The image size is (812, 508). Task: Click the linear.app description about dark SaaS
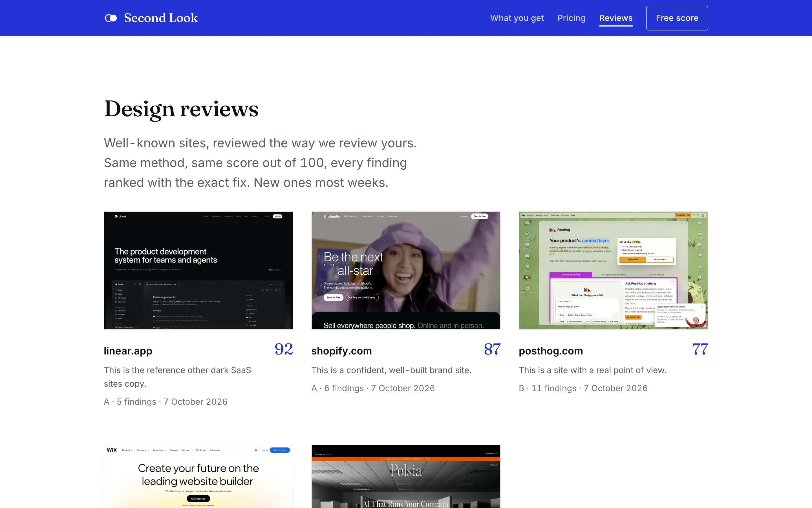pyautogui.click(x=178, y=377)
